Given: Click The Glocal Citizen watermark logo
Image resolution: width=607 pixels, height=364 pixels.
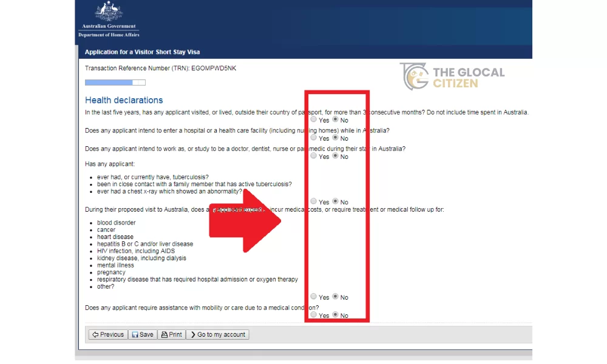Looking at the screenshot, I should click(x=452, y=77).
